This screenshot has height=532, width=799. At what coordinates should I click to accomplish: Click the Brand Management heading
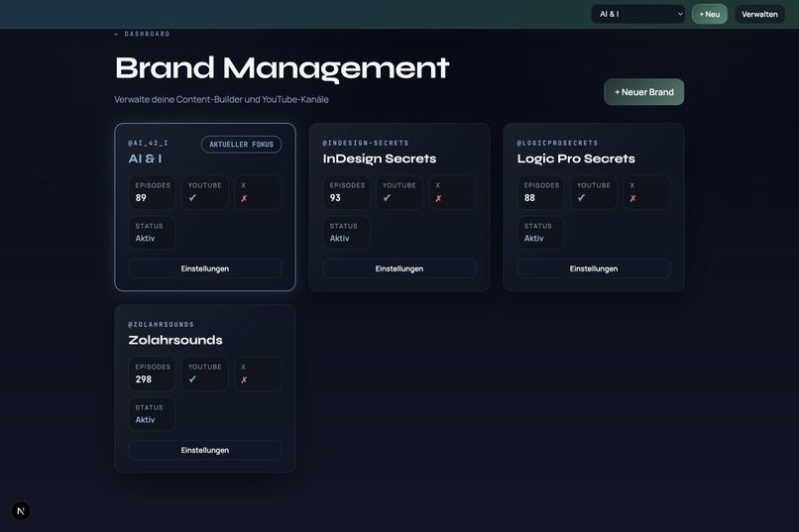282,68
